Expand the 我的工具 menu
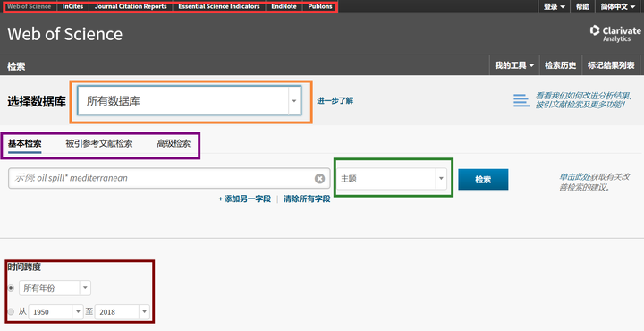The image size is (644, 331). point(514,65)
